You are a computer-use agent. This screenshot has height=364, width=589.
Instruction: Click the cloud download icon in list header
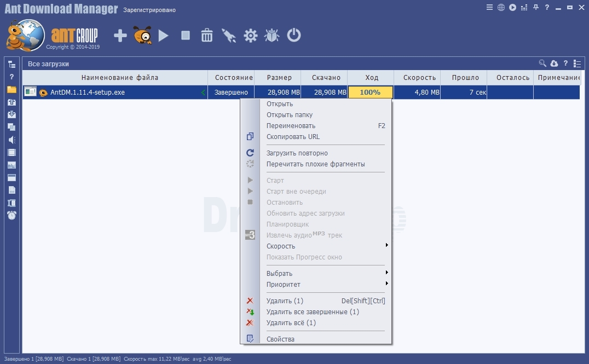point(554,63)
